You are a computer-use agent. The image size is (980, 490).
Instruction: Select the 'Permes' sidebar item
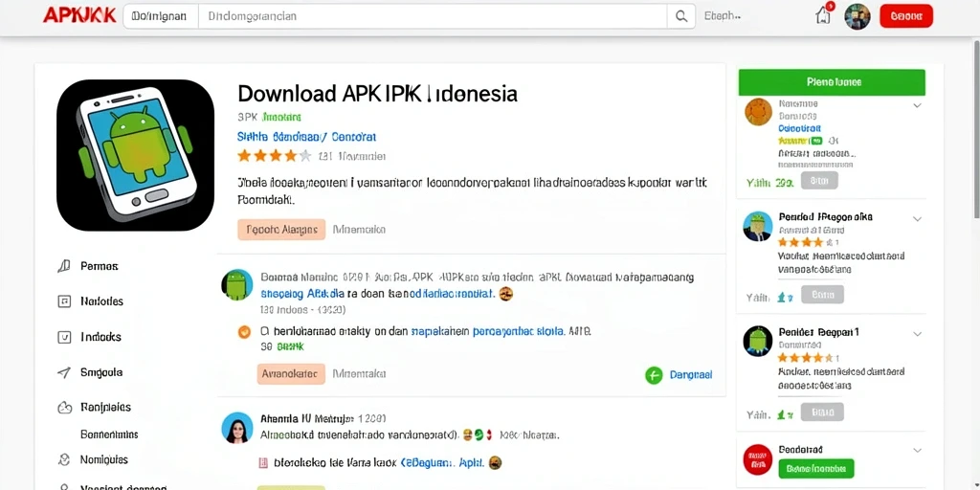[99, 266]
